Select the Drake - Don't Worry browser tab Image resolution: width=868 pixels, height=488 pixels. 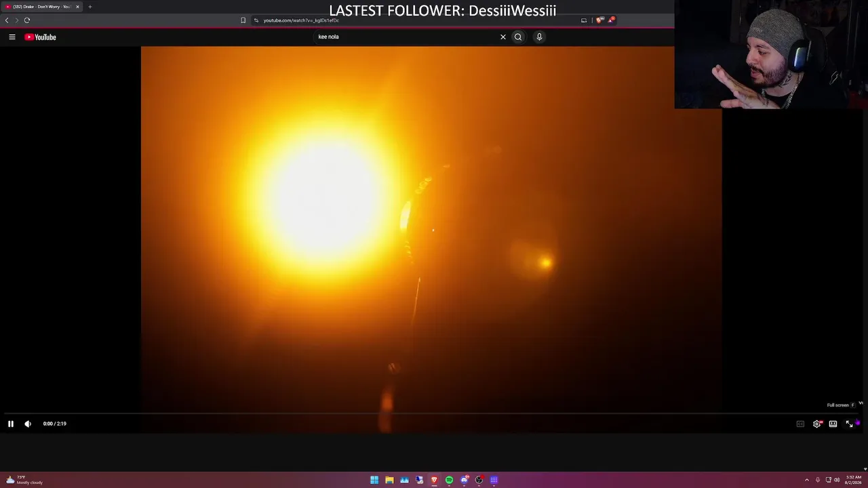tap(42, 7)
